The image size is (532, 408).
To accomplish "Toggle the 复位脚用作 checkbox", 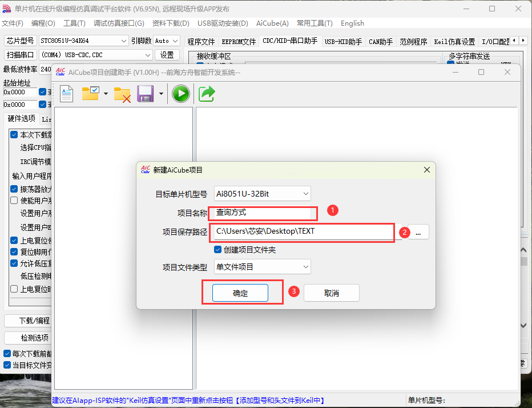I will 14,252.
